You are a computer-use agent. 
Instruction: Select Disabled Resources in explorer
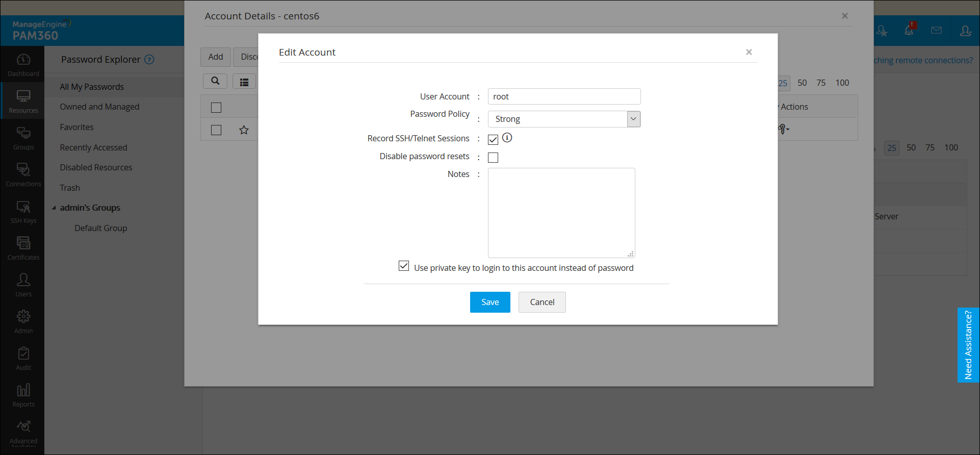point(96,167)
